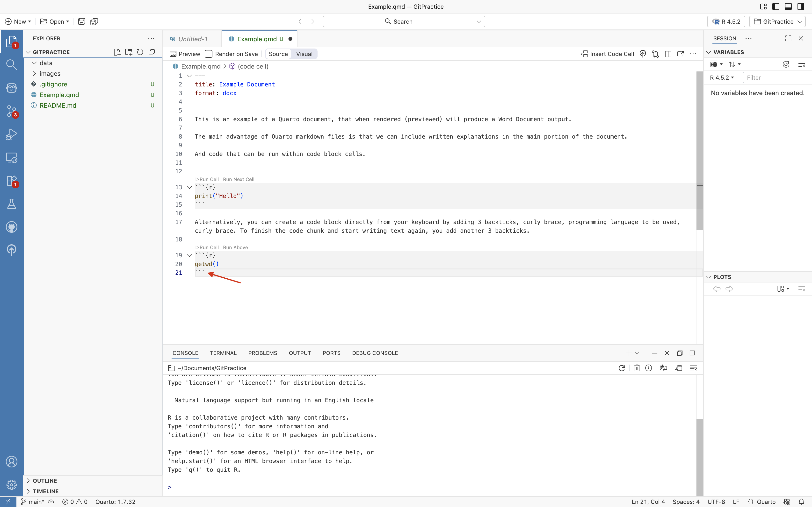Click the Refresh Explorer icon

140,52
